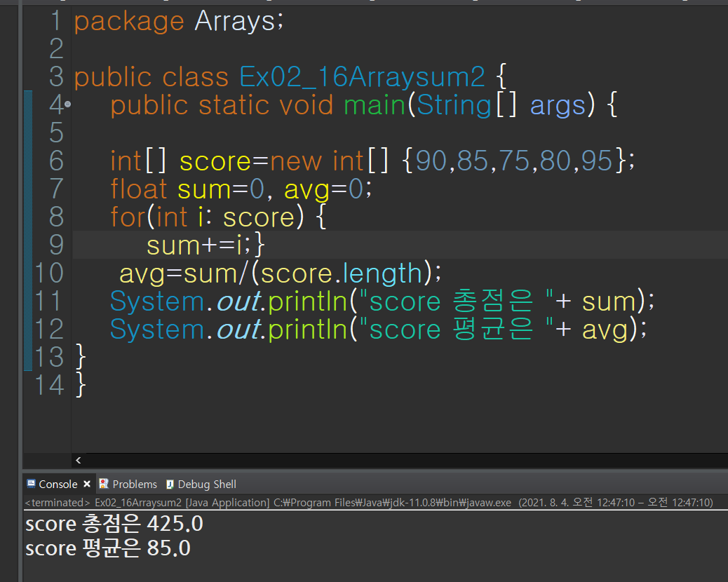The height and width of the screenshot is (582, 728).
Task: Select the Console tab
Action: 59,484
